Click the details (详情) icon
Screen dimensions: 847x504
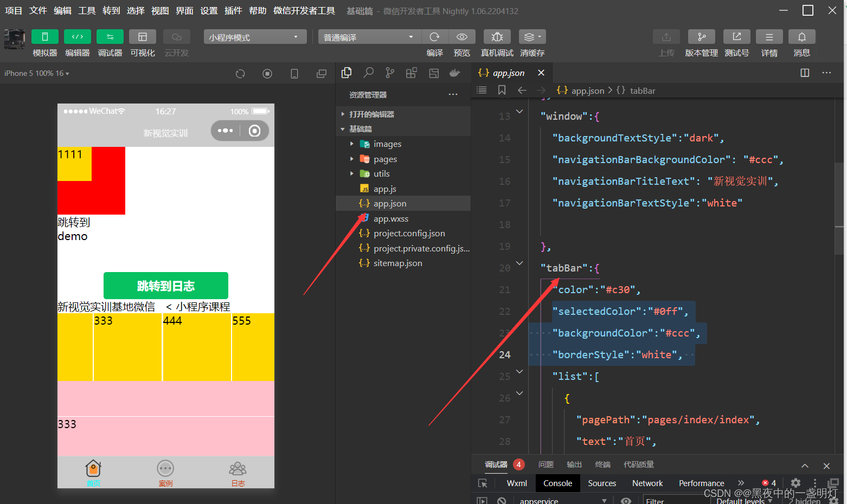(769, 37)
